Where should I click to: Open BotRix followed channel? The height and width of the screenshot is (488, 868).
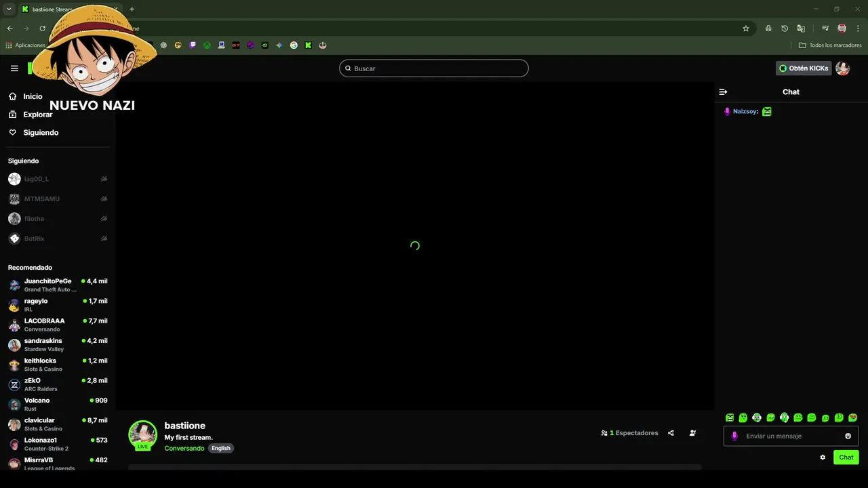point(58,239)
